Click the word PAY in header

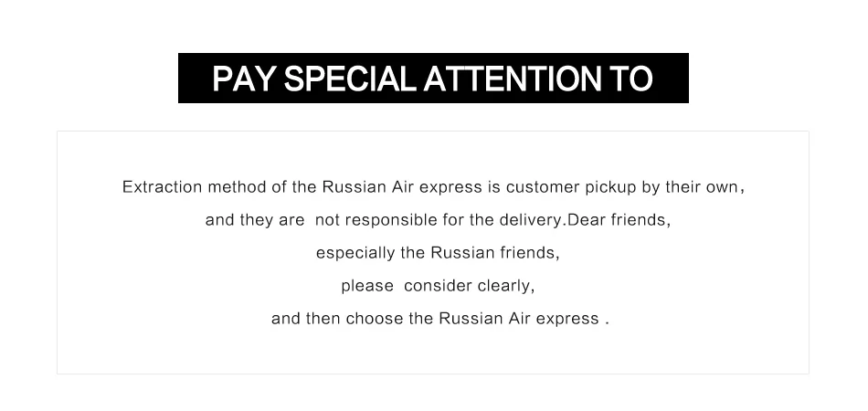[x=244, y=79]
